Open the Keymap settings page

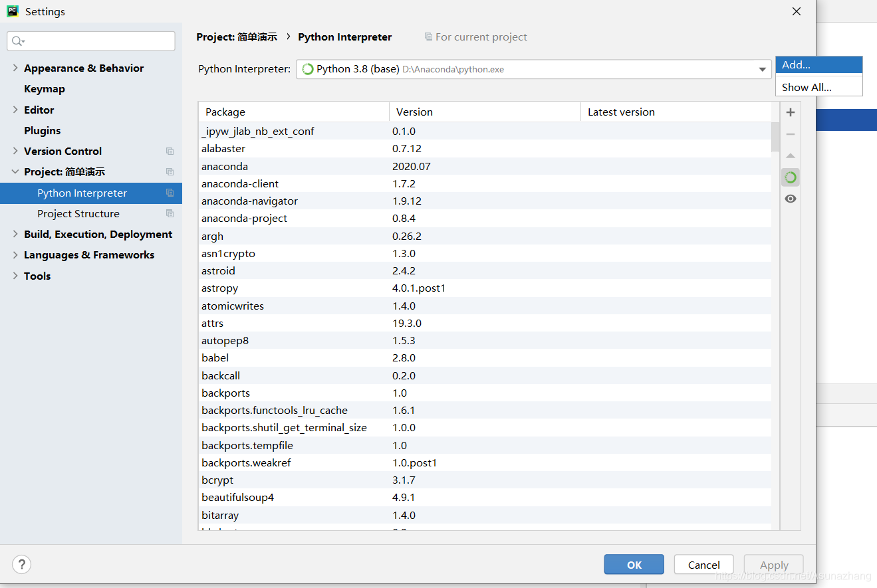(x=45, y=89)
